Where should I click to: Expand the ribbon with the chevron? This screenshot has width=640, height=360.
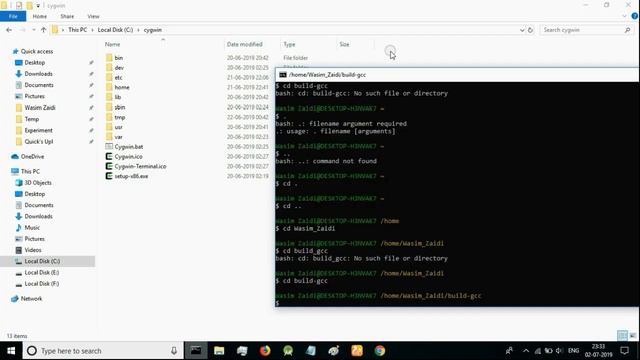tap(624, 16)
